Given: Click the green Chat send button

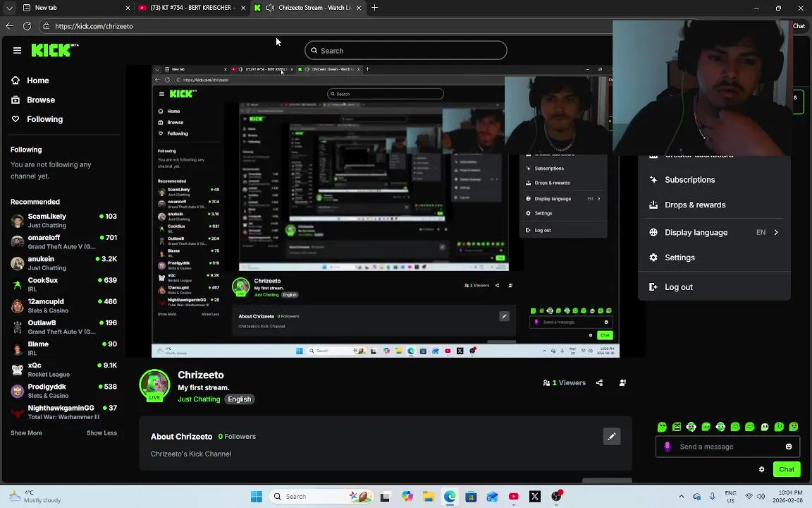Looking at the screenshot, I should pos(786,469).
